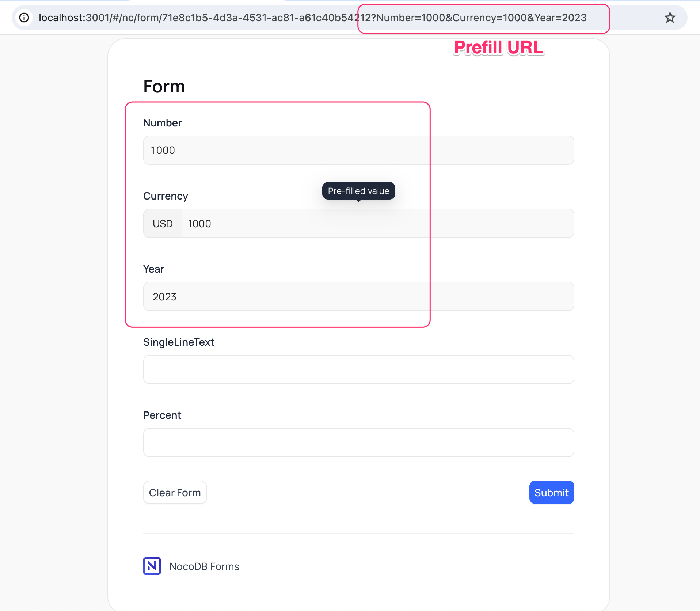Click the USD currency prefix
Viewport: 700px width, 611px height.
click(x=162, y=223)
